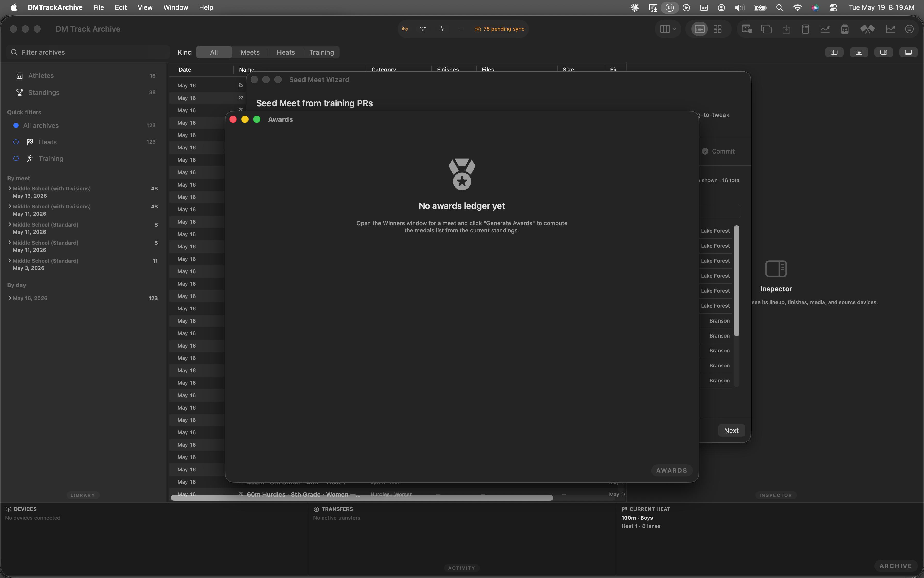Switch to grid view mode
Screen dimensions: 924x578
click(717, 29)
